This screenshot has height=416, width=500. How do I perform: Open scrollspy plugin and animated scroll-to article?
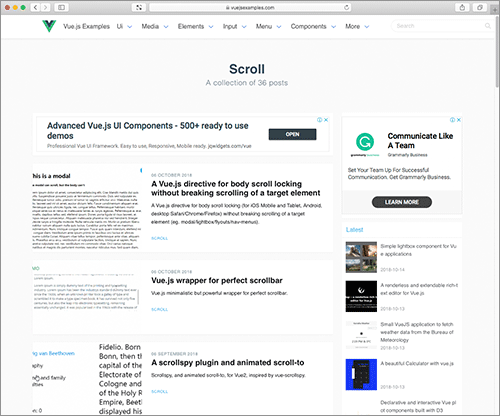[228, 362]
